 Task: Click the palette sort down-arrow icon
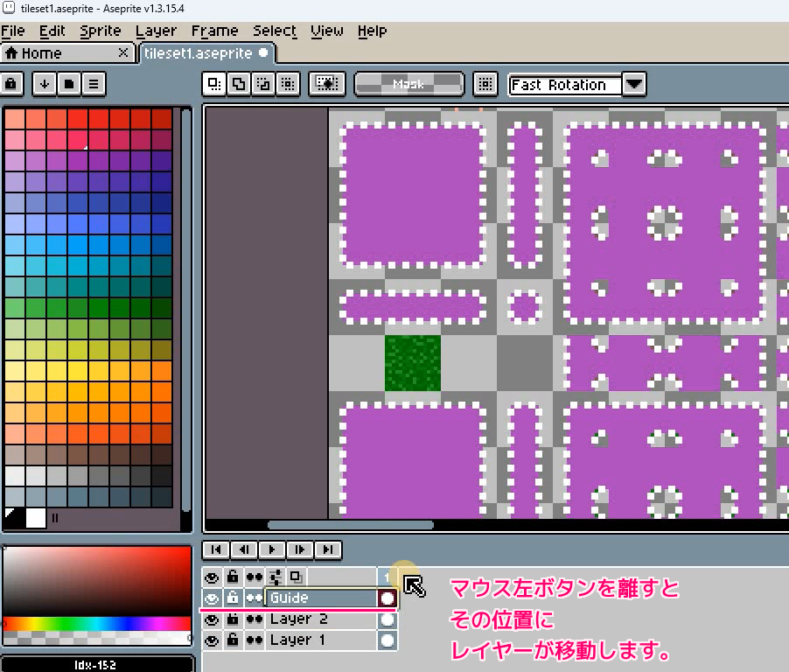(43, 84)
